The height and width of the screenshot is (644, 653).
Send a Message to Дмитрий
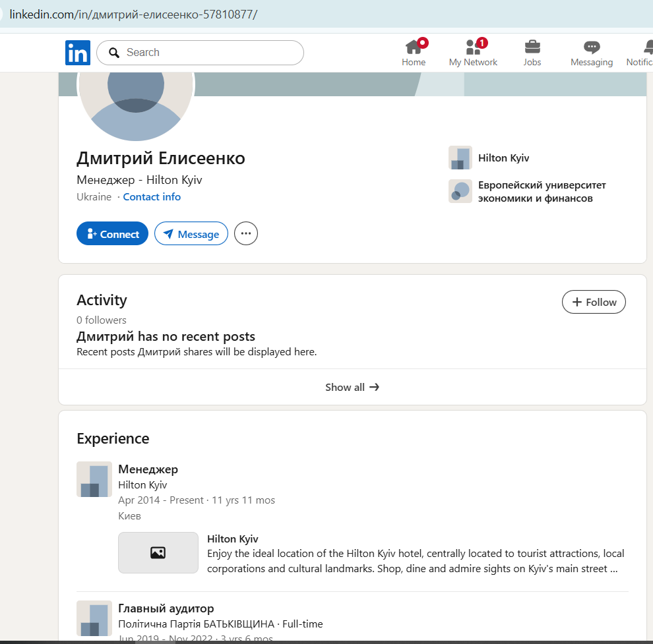click(x=191, y=233)
